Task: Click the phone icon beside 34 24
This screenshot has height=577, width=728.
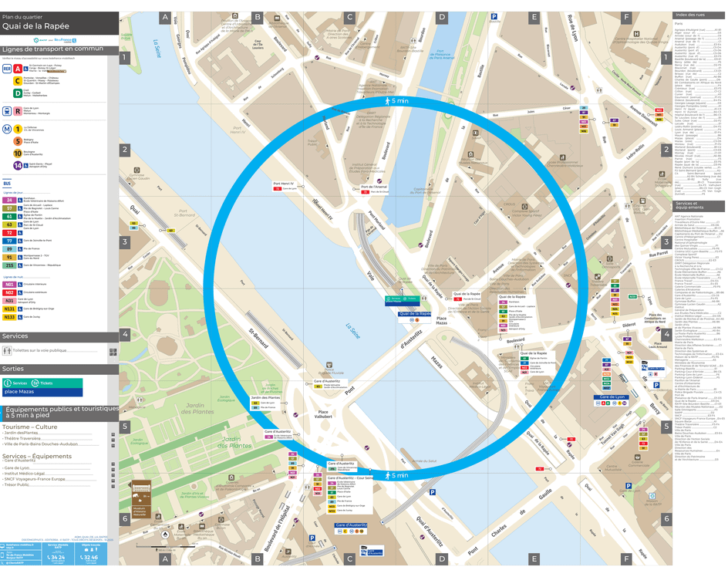Action: click(x=49, y=557)
